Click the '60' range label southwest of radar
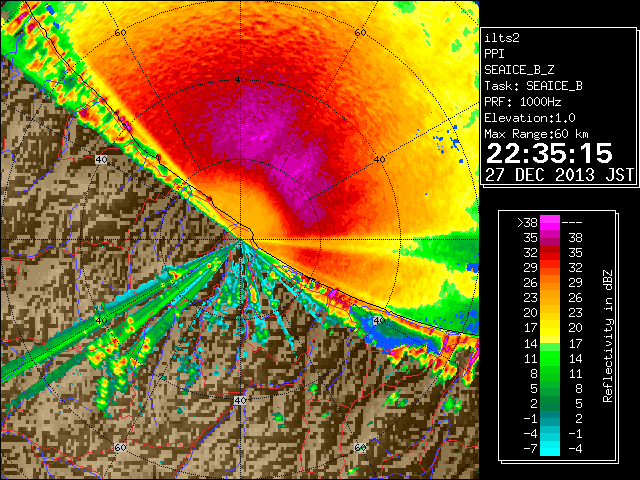 (120, 447)
